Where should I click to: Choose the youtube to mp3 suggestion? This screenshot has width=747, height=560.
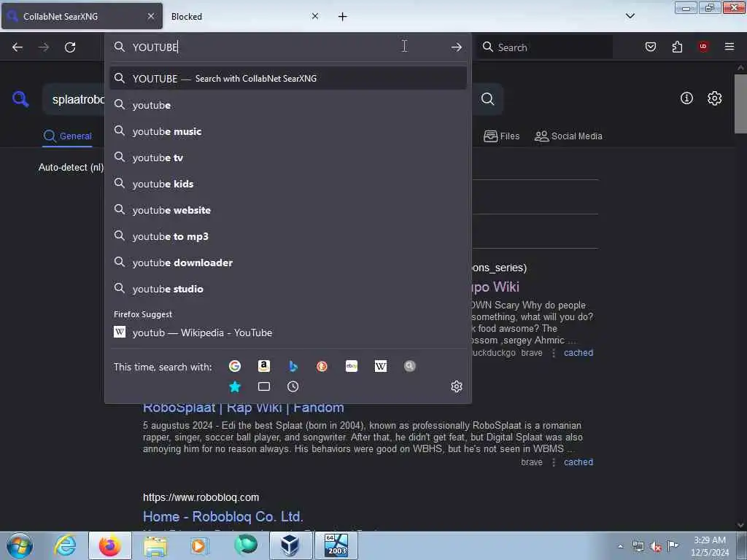[x=288, y=236]
